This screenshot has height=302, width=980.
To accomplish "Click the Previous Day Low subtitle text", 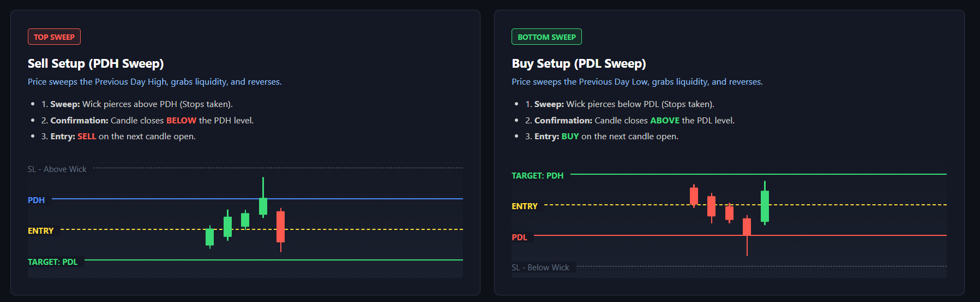I will 637,82.
